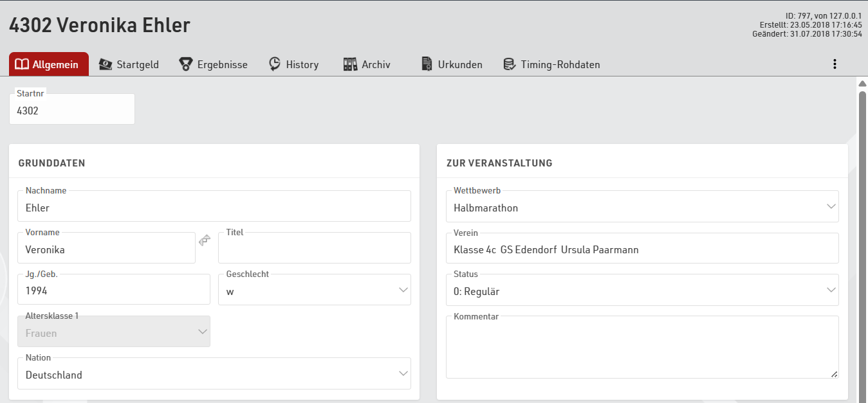Click the Verein text field
Viewport: 868px width, 403px height.
(642, 249)
